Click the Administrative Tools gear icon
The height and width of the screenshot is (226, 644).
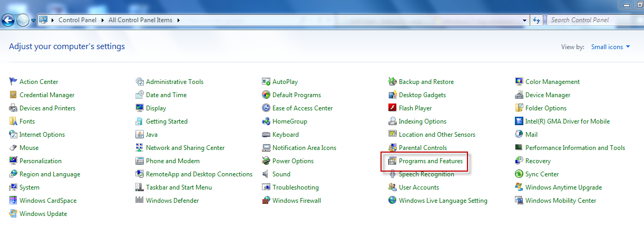click(140, 81)
